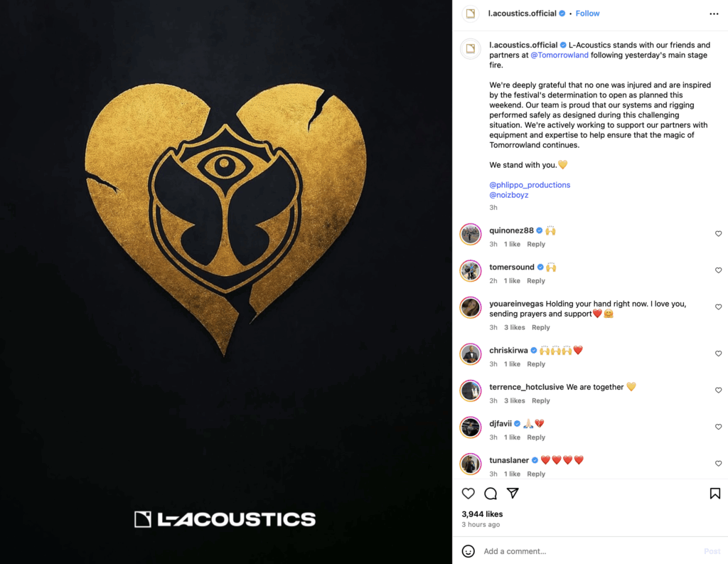Like quinonez88's comment
This screenshot has height=564, width=728.
point(718,234)
